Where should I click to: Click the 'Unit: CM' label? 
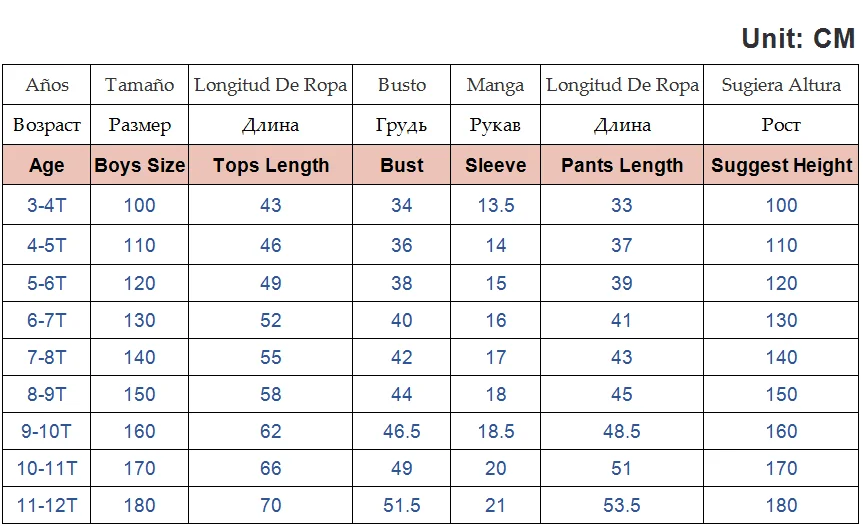[x=798, y=39]
